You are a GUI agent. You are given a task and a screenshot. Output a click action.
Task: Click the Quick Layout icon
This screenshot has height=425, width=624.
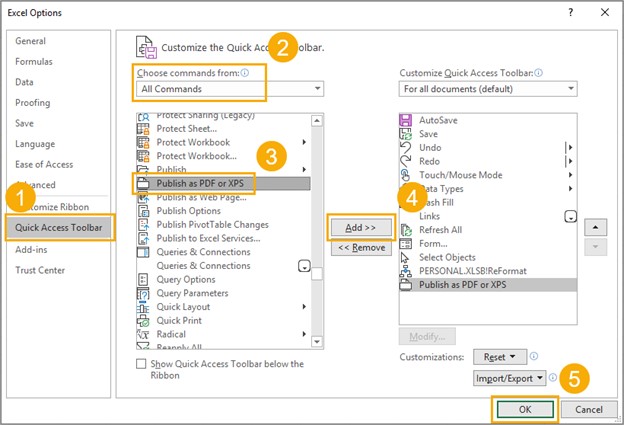coord(143,307)
